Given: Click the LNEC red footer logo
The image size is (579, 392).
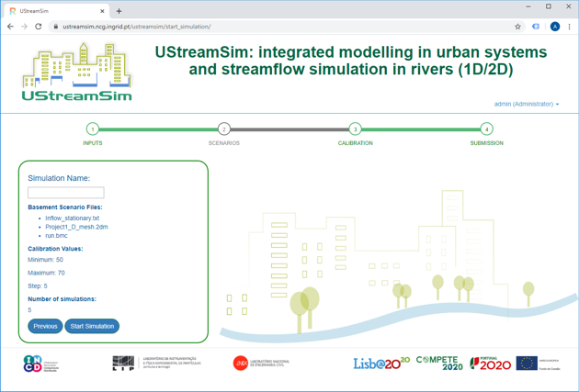Looking at the screenshot, I should [261, 363].
